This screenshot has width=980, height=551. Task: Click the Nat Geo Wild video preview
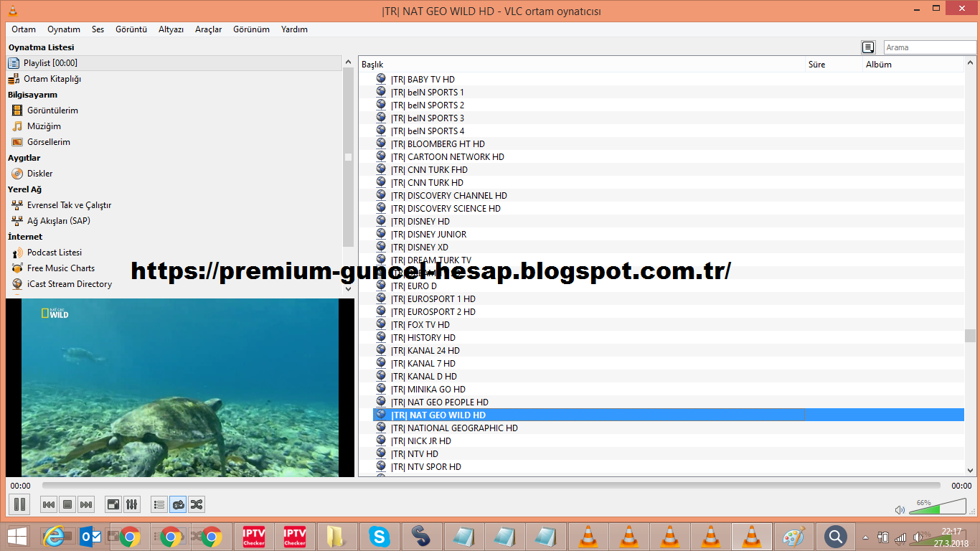(x=180, y=387)
